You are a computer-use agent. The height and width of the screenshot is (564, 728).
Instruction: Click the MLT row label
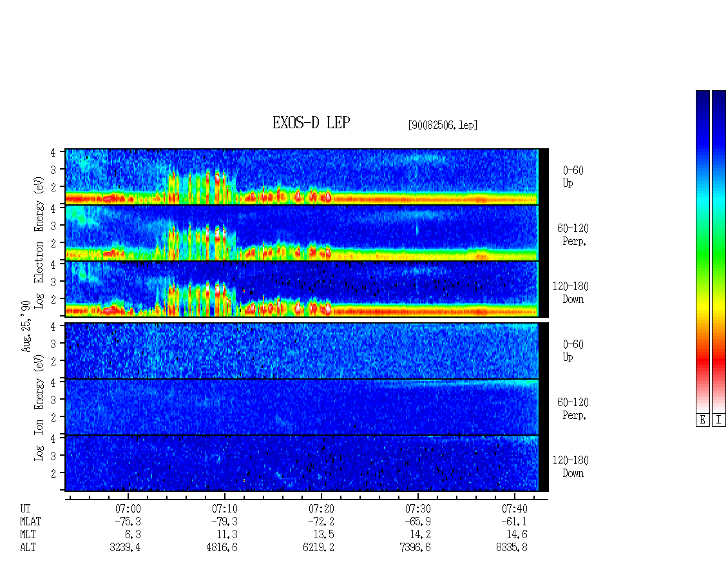coord(28,535)
